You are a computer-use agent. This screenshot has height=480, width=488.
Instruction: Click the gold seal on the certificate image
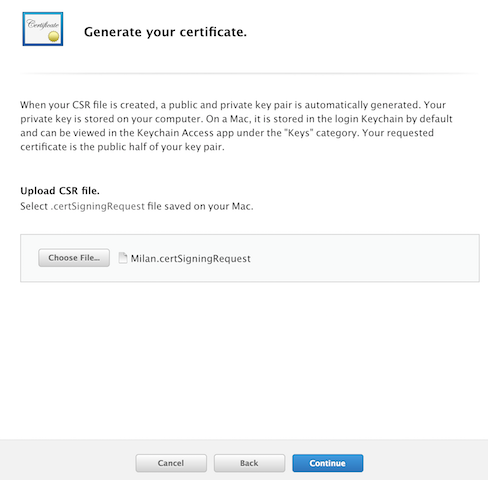pyautogui.click(x=53, y=36)
